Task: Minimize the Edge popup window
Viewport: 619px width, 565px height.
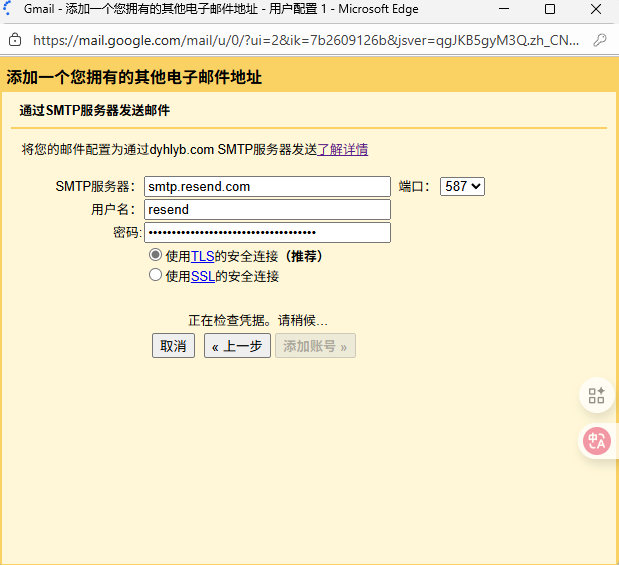Action: coord(504,9)
